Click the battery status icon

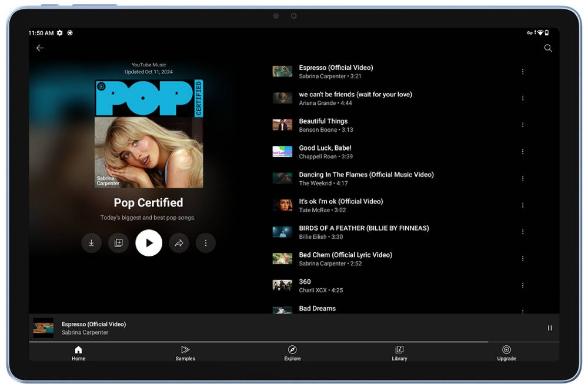(547, 32)
